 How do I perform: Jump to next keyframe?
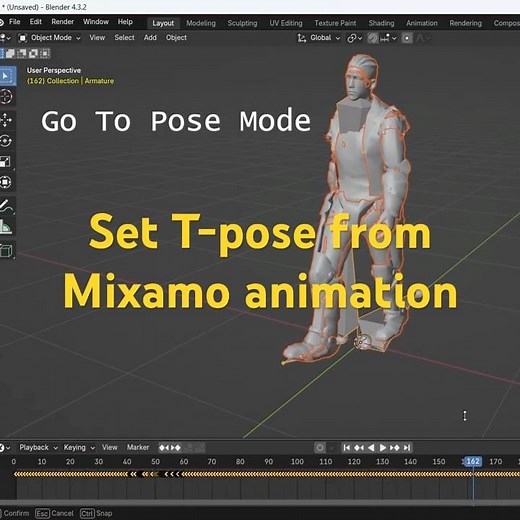pos(395,448)
